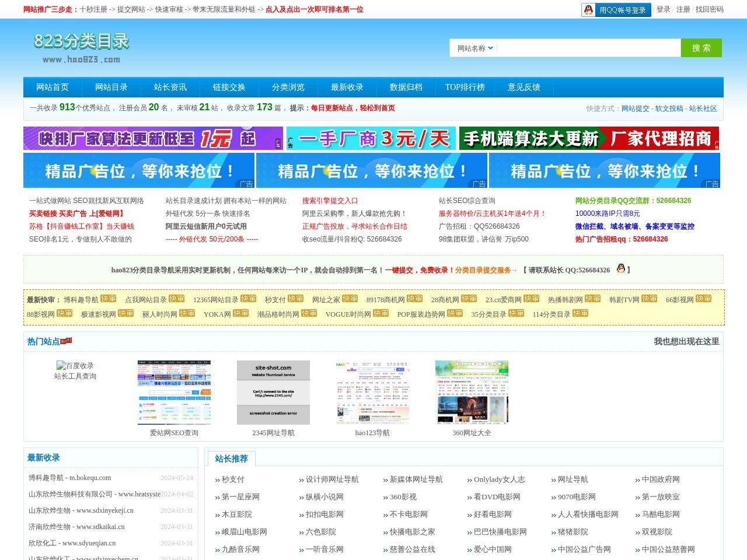This screenshot has width=747, height=560.
Task: Open 第一星座网 recommended link
Action: point(240,497)
